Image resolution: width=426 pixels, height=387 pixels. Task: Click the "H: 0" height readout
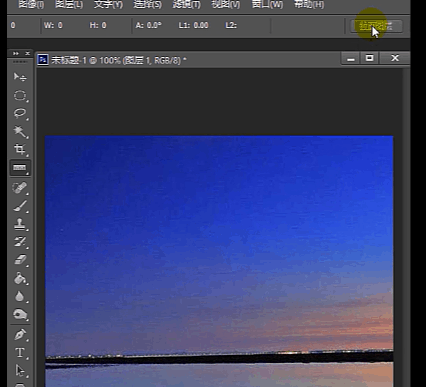(x=98, y=25)
